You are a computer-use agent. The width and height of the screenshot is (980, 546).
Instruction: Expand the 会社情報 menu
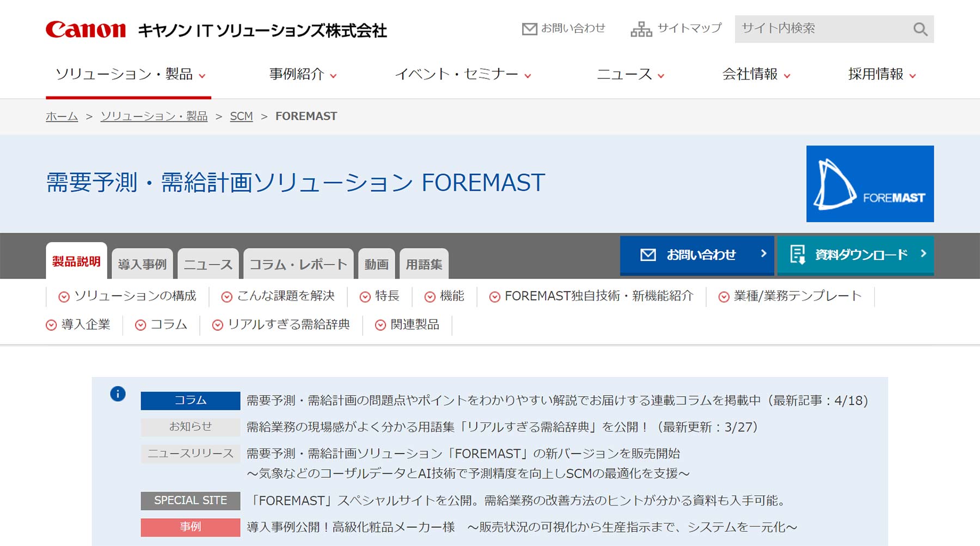coord(756,74)
